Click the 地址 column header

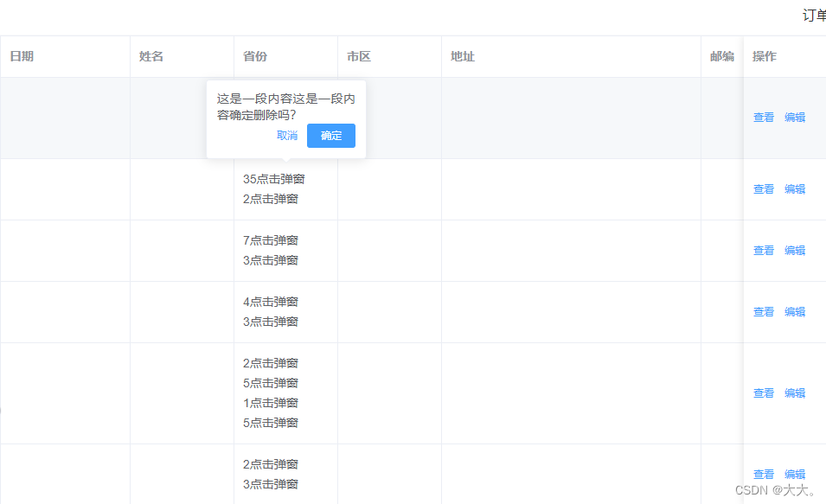point(463,56)
